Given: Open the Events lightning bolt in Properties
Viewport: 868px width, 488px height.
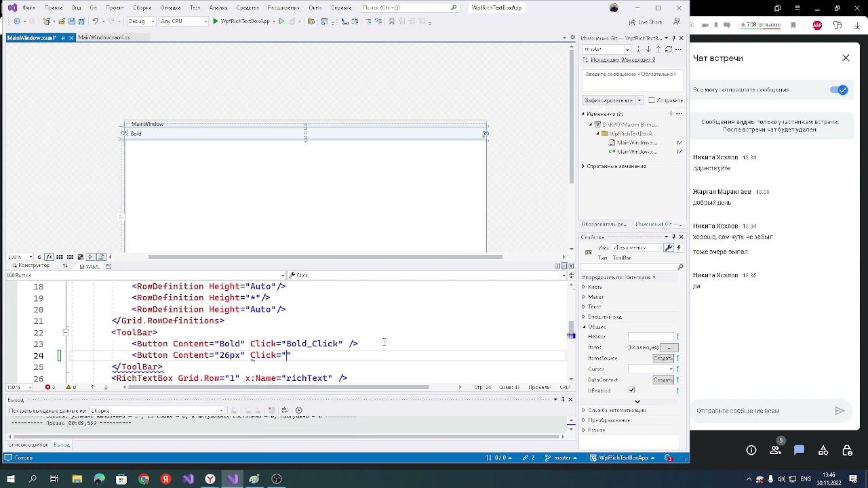Looking at the screenshot, I should coord(679,247).
